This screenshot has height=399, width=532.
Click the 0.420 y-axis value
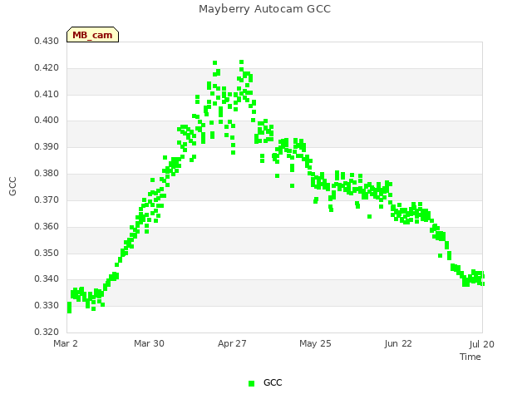(x=47, y=68)
